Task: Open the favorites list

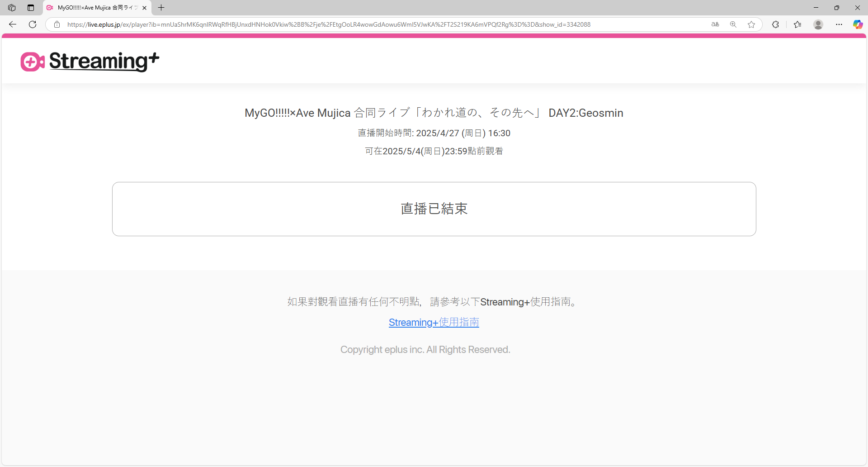Action: click(x=797, y=24)
